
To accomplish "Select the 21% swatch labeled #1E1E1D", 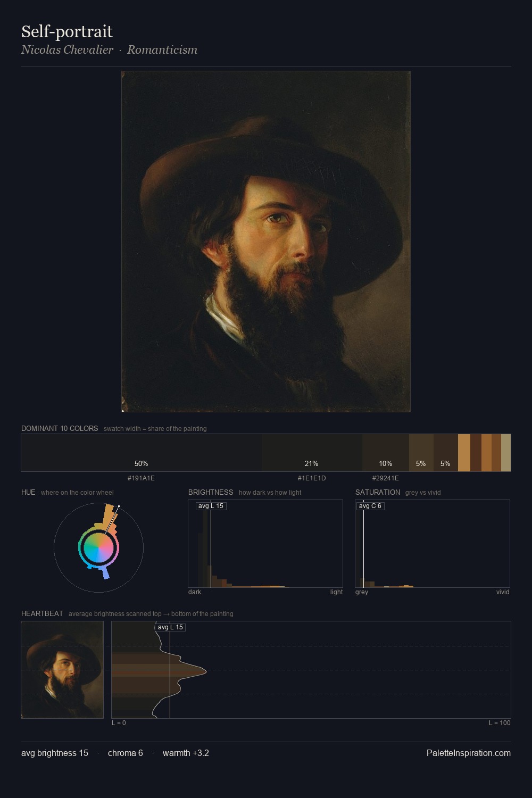I will (x=312, y=453).
